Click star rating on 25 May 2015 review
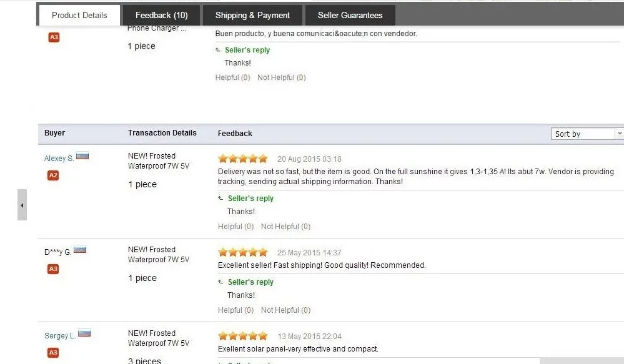This screenshot has height=364, width=624. tap(243, 252)
